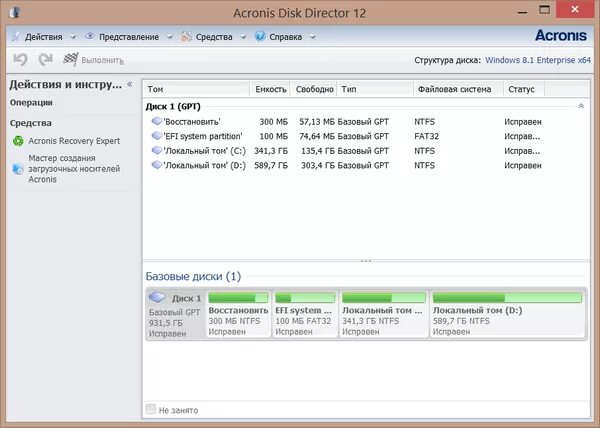Viewport: 600px width, 428px height.
Task: Click the Выполнить checkered flag icon
Action: point(70,60)
